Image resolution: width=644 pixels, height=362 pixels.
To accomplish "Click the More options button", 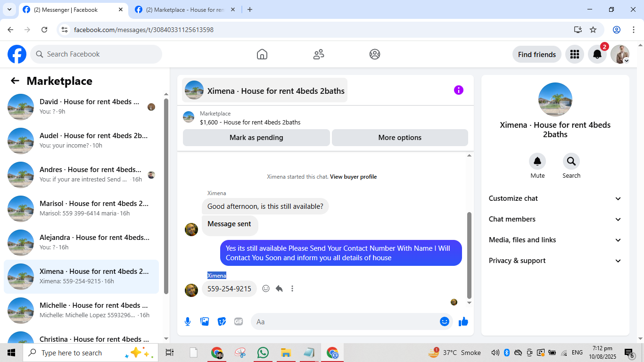I will [400, 138].
